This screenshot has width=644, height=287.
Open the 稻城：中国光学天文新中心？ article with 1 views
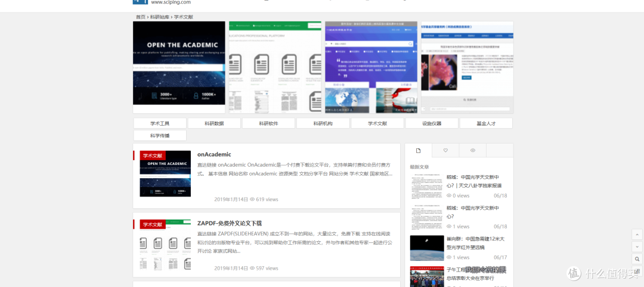pos(473,212)
